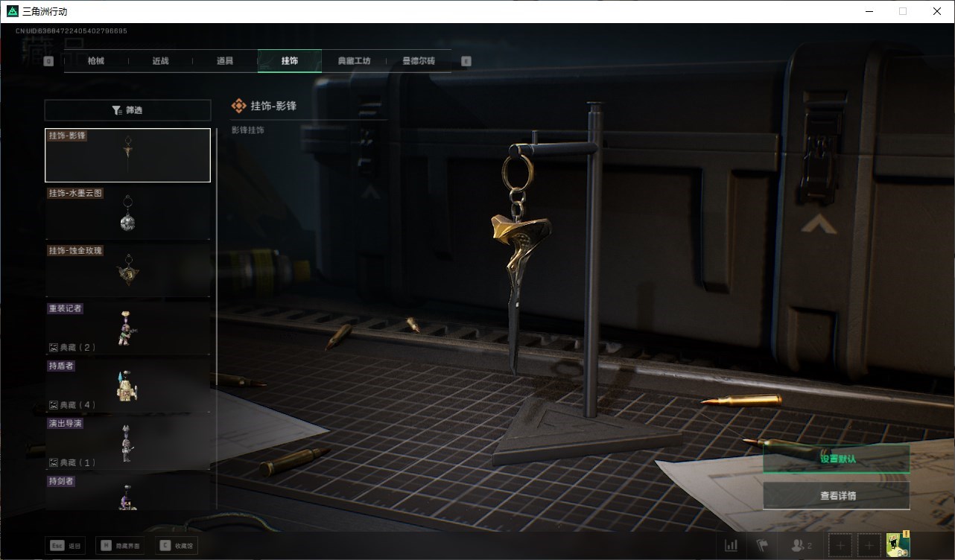The width and height of the screenshot is (955, 560).
Task: Click the 影锋挂饰 description text
Action: click(247, 130)
